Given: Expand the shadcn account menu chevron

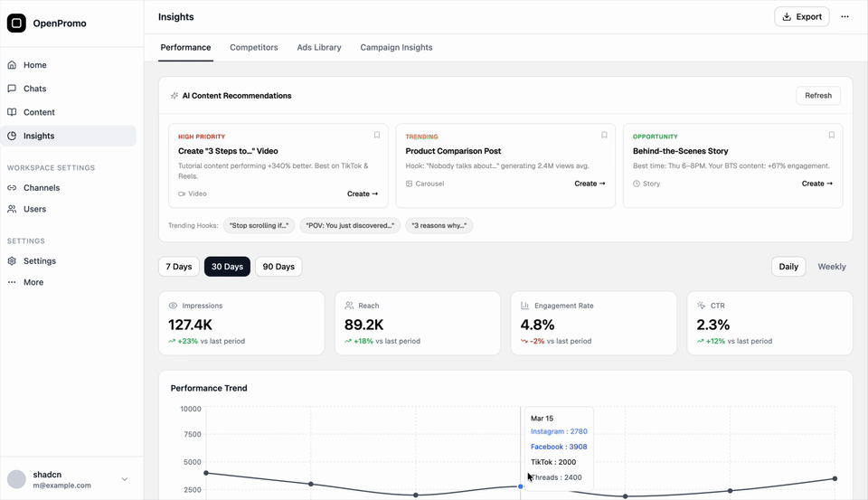Looking at the screenshot, I should click(x=125, y=479).
